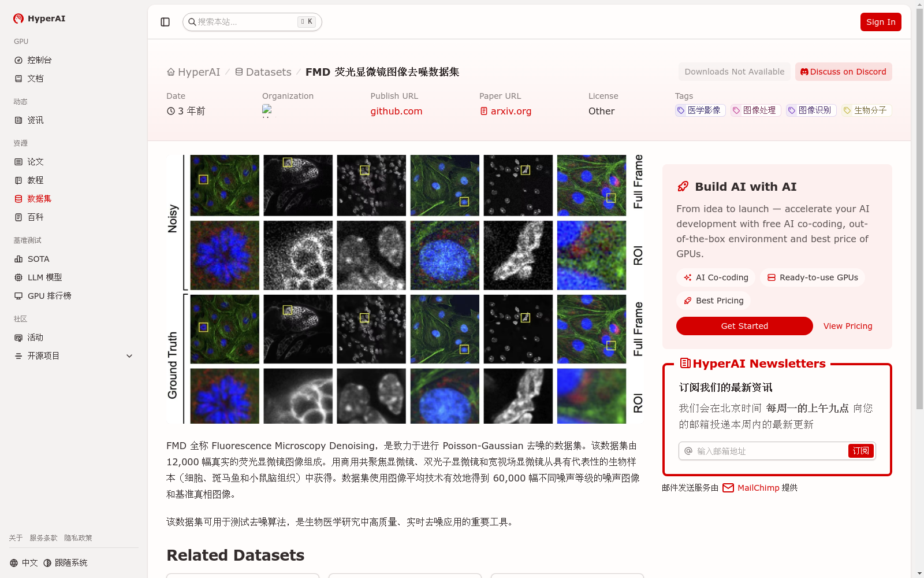Open 教程 tutorials icon in sidebar
This screenshot has width=924, height=578.
click(18, 180)
